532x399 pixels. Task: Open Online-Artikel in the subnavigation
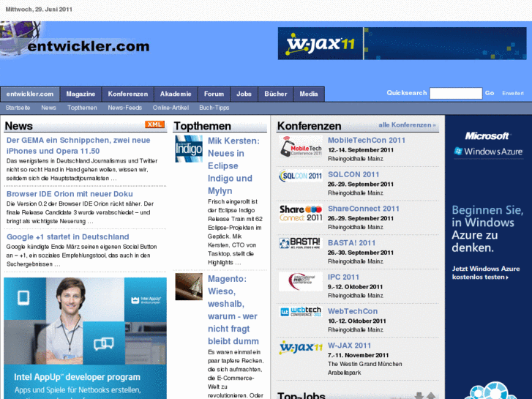click(x=171, y=108)
